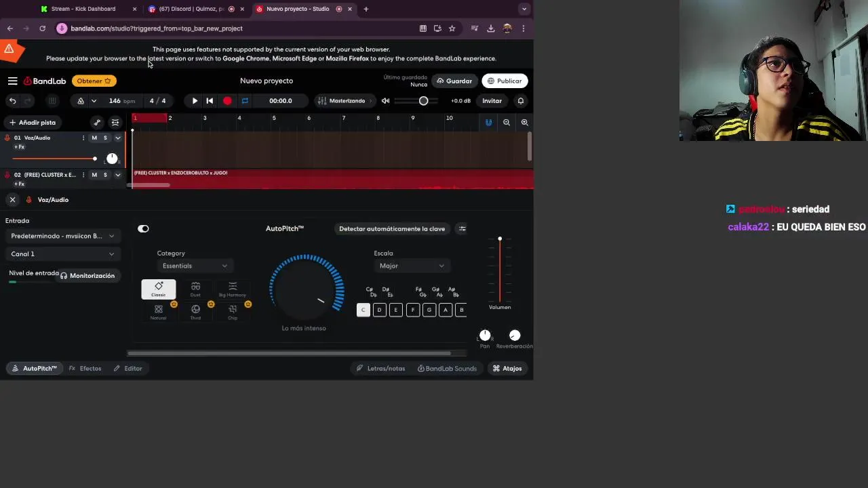Image resolution: width=868 pixels, height=488 pixels.
Task: Open the BandLab hamburger menu
Action: (x=12, y=81)
